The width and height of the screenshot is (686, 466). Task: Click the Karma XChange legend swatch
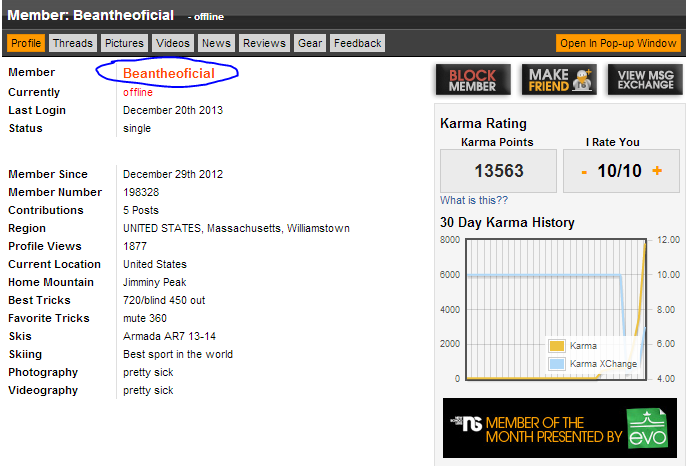click(557, 364)
